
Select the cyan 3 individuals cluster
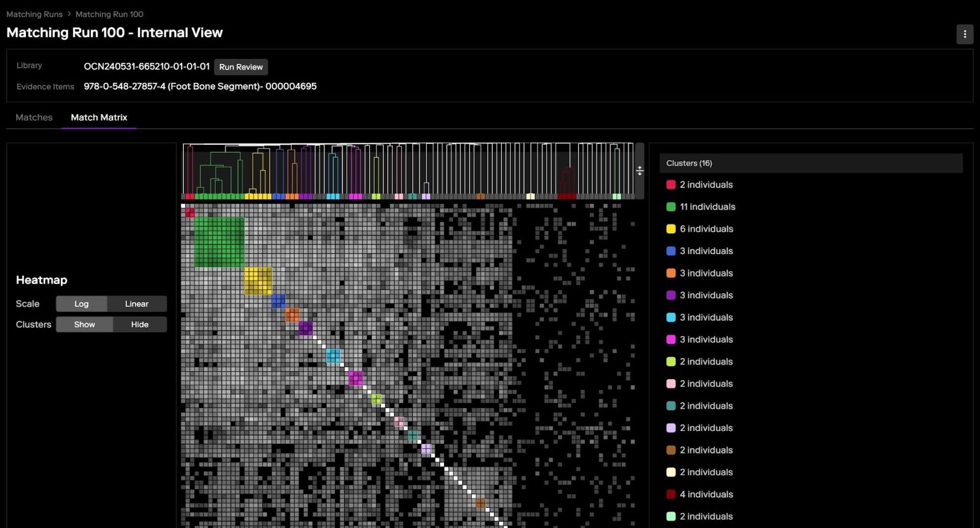(x=706, y=317)
